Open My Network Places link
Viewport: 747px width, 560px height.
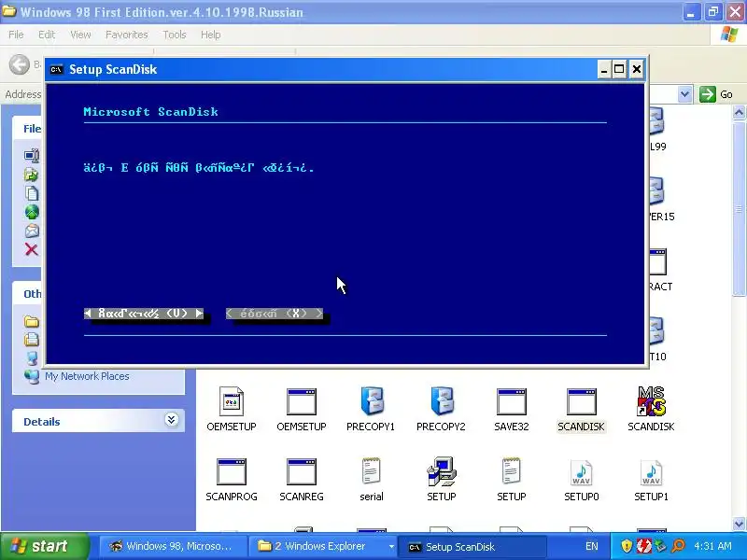coord(87,376)
